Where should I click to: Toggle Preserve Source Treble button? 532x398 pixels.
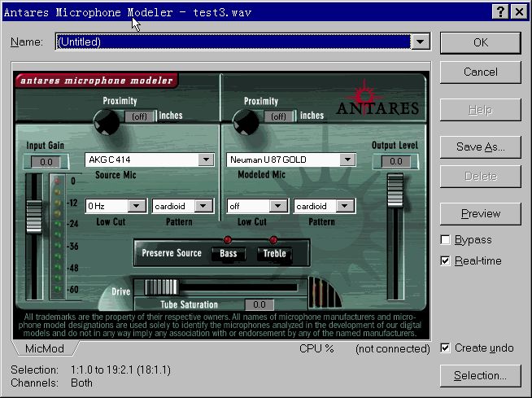[x=274, y=253]
